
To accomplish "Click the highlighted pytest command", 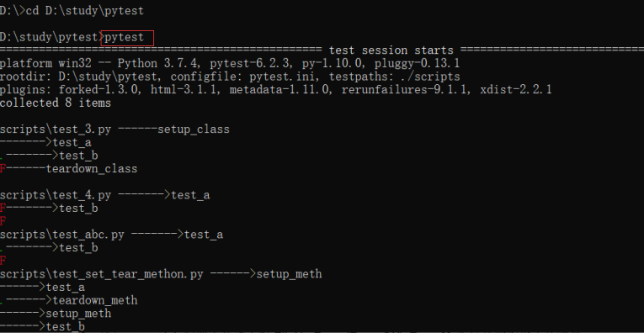I will 125,37.
